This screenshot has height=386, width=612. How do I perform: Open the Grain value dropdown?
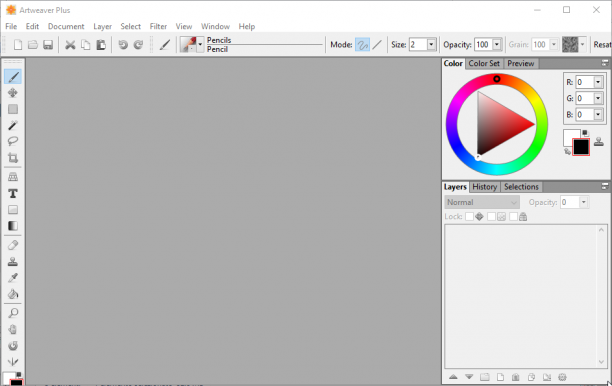553,45
